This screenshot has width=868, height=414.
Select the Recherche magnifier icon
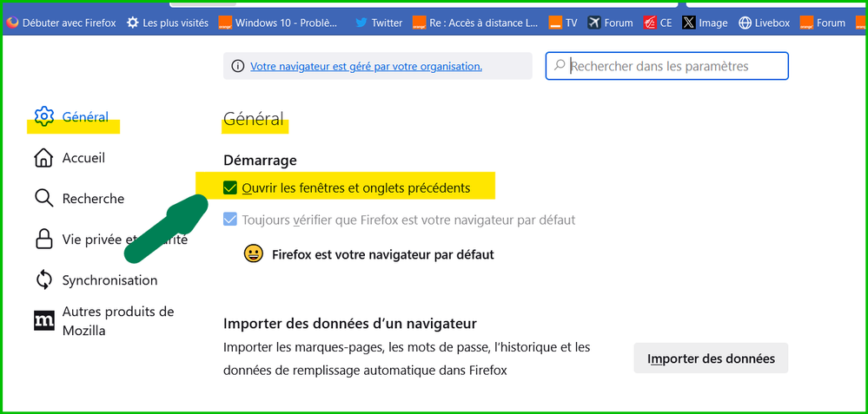click(x=43, y=199)
